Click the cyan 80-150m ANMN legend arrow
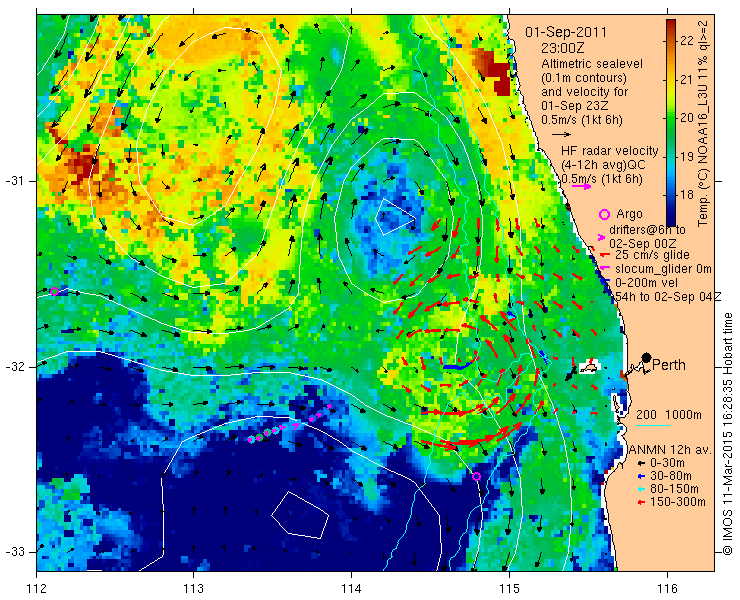The width and height of the screenshot is (740, 600). click(641, 489)
